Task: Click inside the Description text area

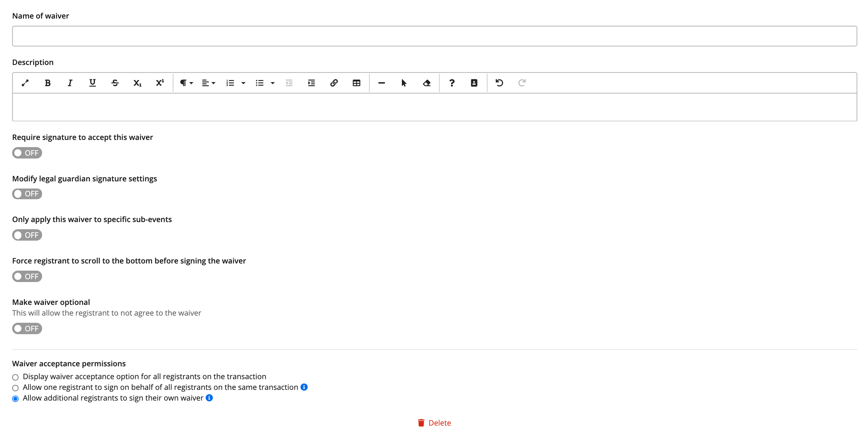Action: click(x=434, y=107)
